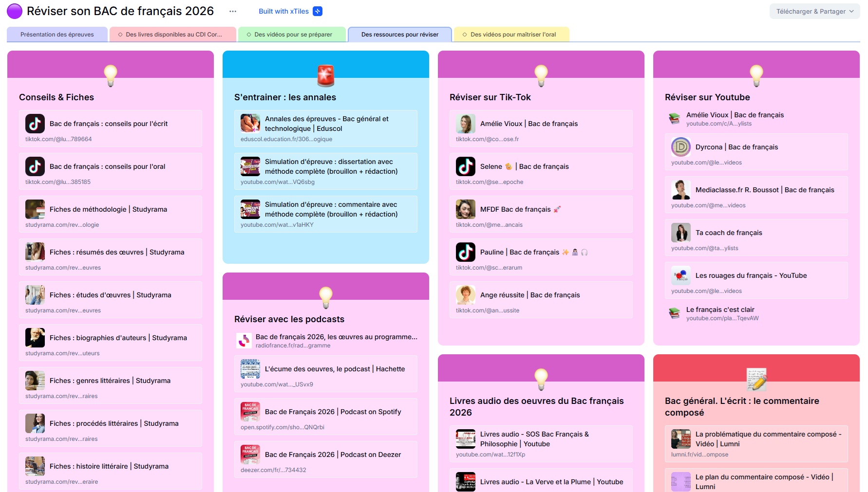Expand the Télécharger & Partager dropdown

tap(814, 11)
